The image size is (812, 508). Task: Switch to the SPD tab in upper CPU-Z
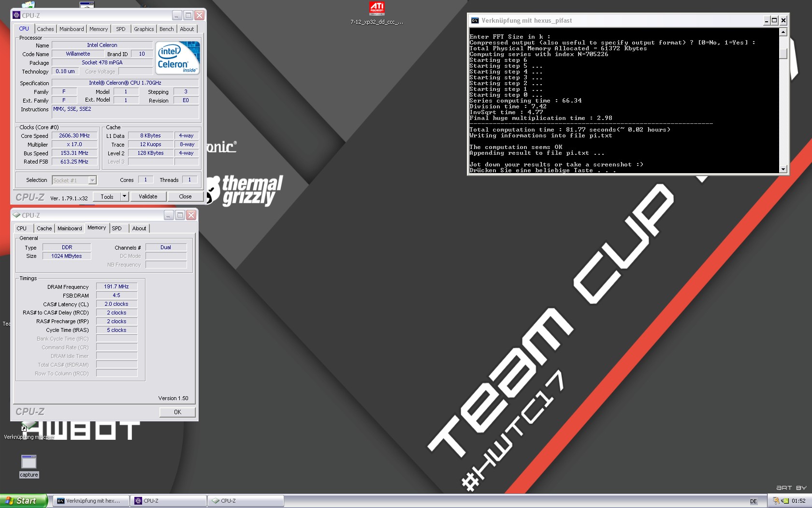tap(121, 29)
